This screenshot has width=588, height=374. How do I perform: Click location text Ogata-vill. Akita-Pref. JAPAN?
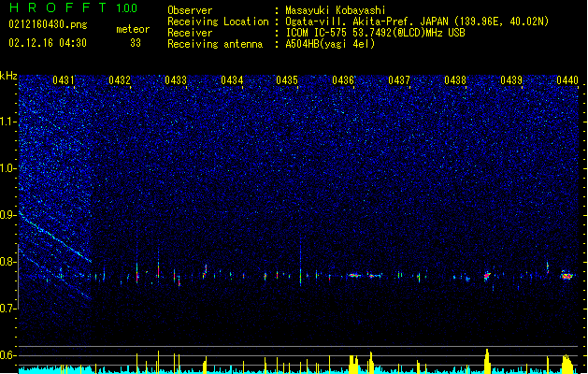coord(366,22)
